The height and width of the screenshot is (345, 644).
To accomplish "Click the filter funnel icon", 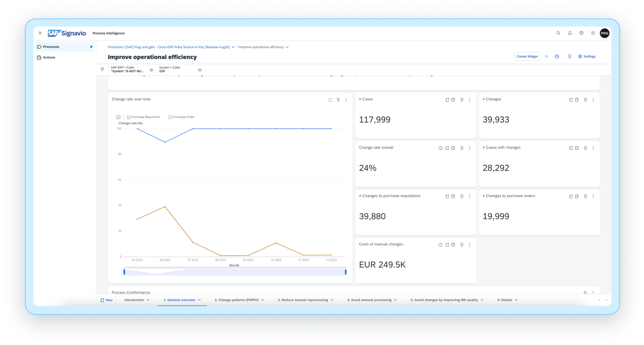I will [102, 70].
